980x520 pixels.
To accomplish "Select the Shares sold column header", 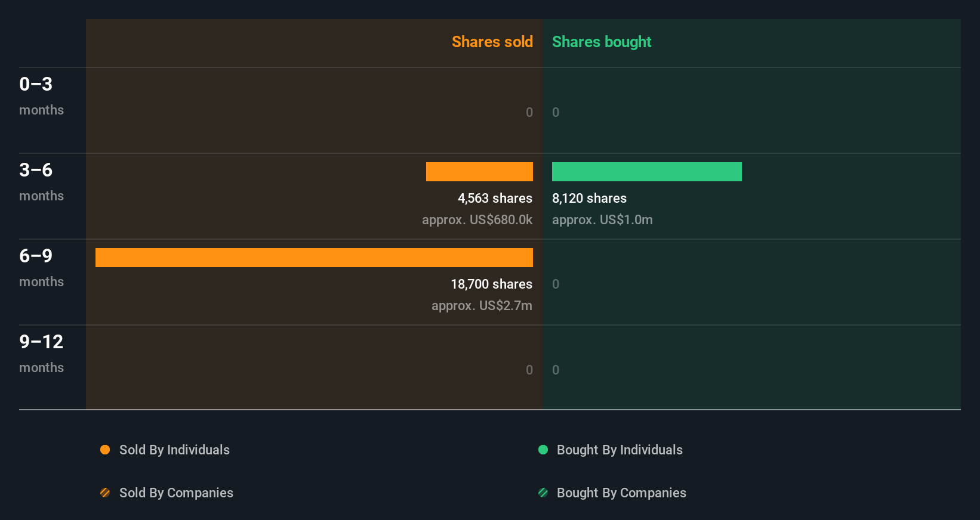I will click(x=492, y=42).
